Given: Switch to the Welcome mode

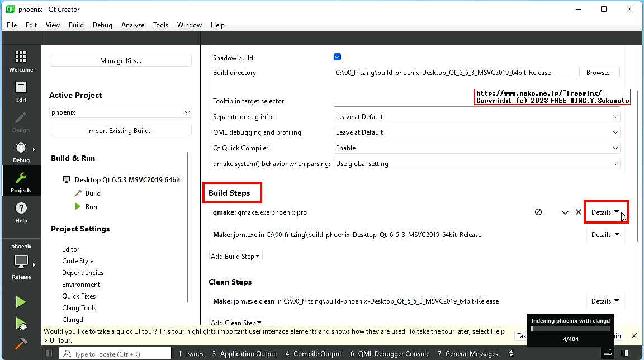Looking at the screenshot, I should [21, 60].
